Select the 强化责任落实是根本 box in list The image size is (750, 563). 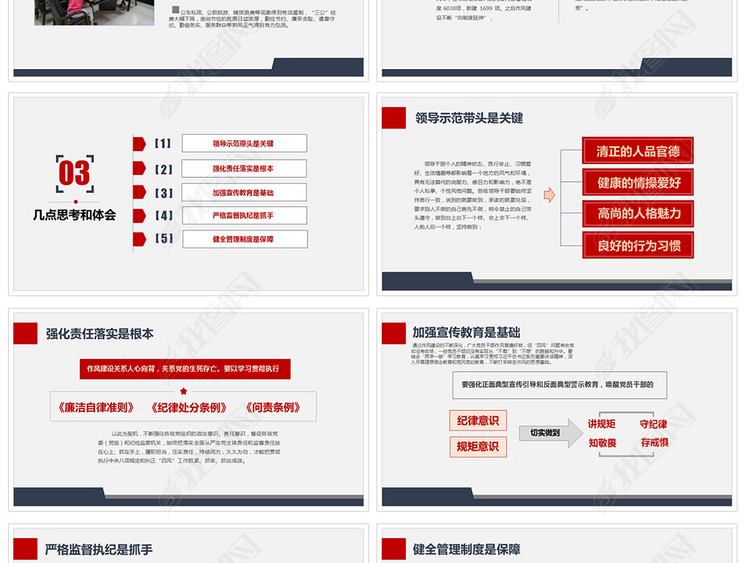[x=243, y=168]
